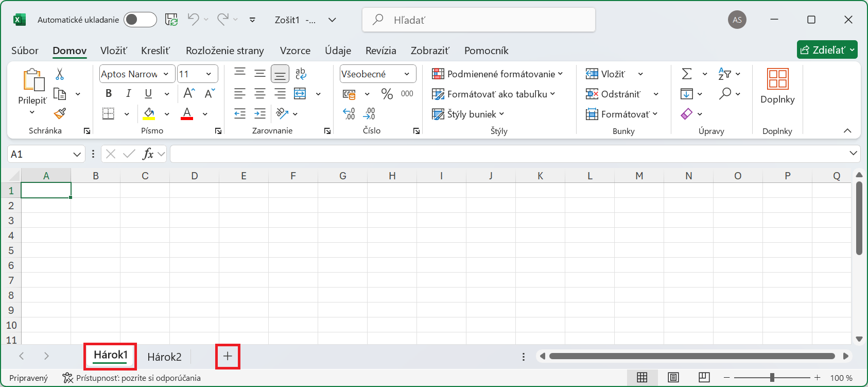Screen dimensions: 868x387
Task: Click the Hľadať search box
Action: pyautogui.click(x=479, y=20)
